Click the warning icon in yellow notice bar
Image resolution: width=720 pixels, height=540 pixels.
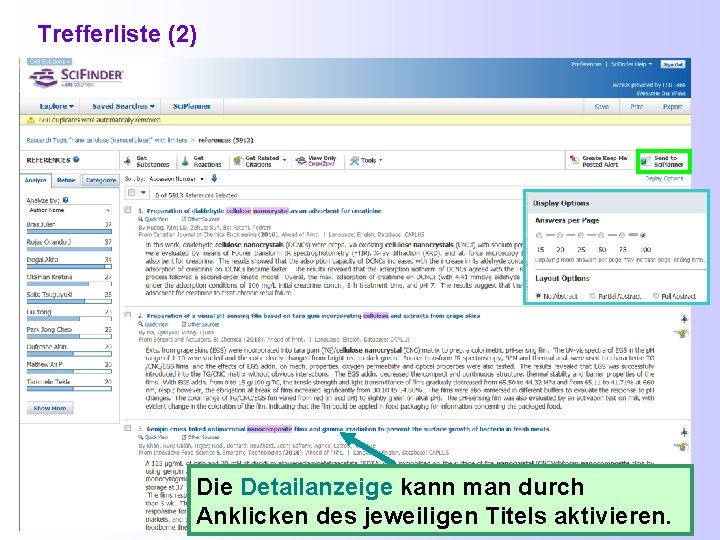tap(31, 120)
